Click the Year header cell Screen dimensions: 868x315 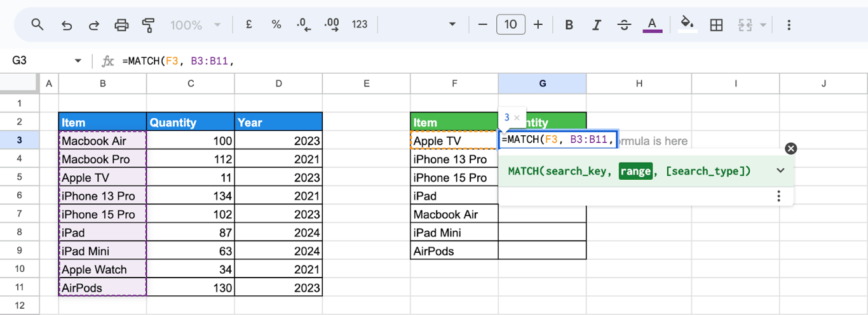278,122
